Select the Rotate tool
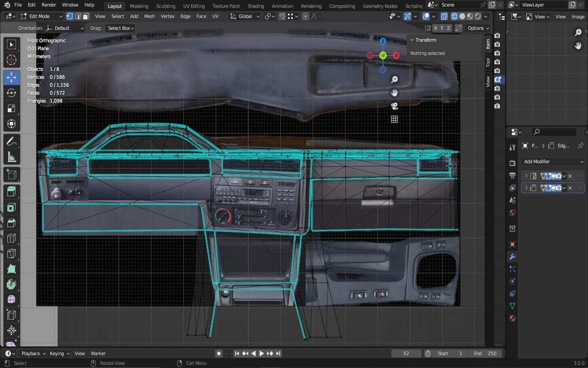 11,93
